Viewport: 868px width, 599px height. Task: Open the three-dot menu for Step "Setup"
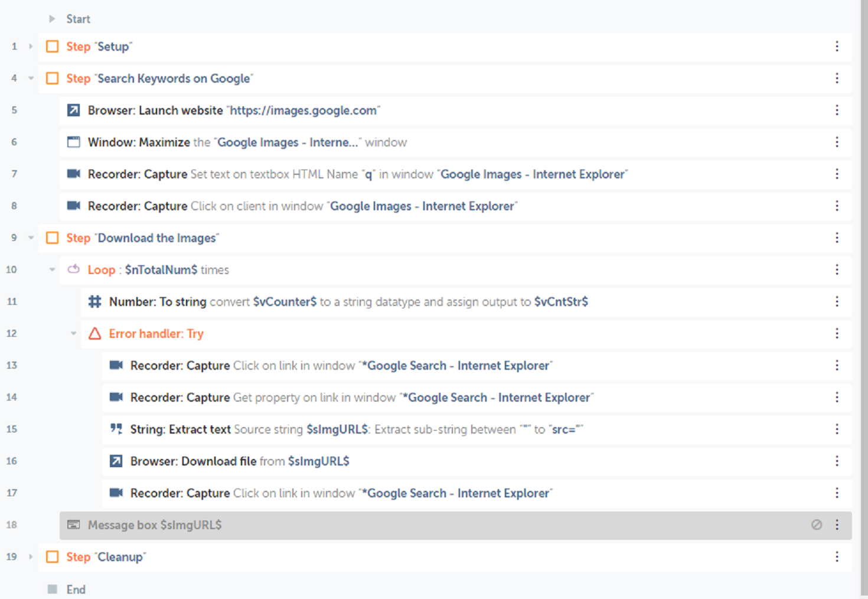point(837,47)
